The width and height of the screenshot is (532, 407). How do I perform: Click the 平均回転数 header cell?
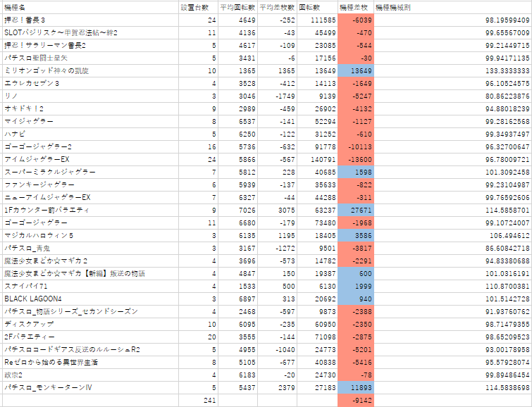pos(237,8)
